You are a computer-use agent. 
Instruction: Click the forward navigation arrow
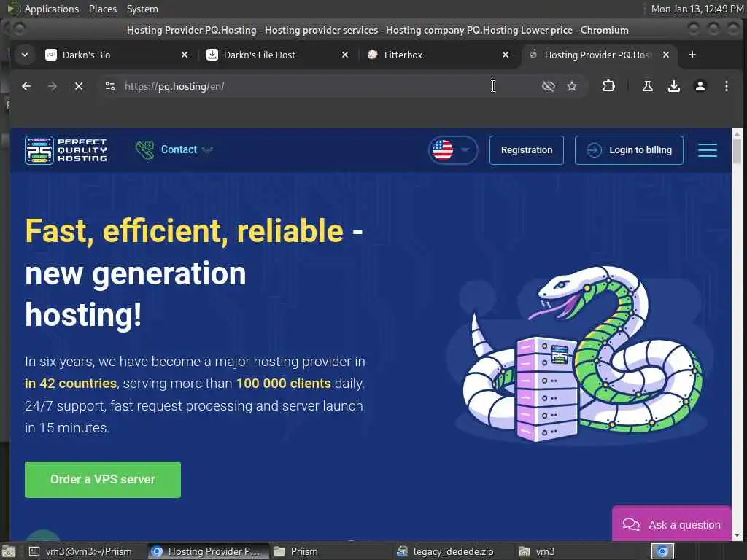53,86
